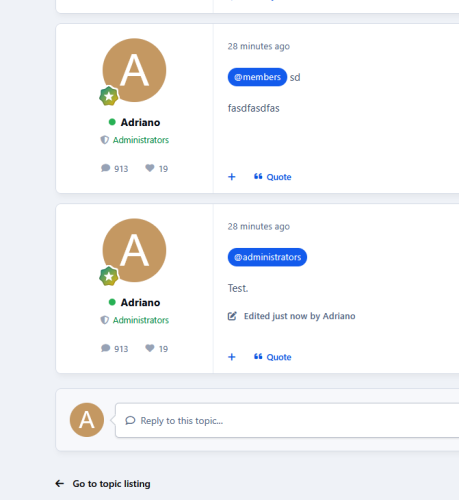
Task: Open the @members mention tag
Action: pos(257,77)
